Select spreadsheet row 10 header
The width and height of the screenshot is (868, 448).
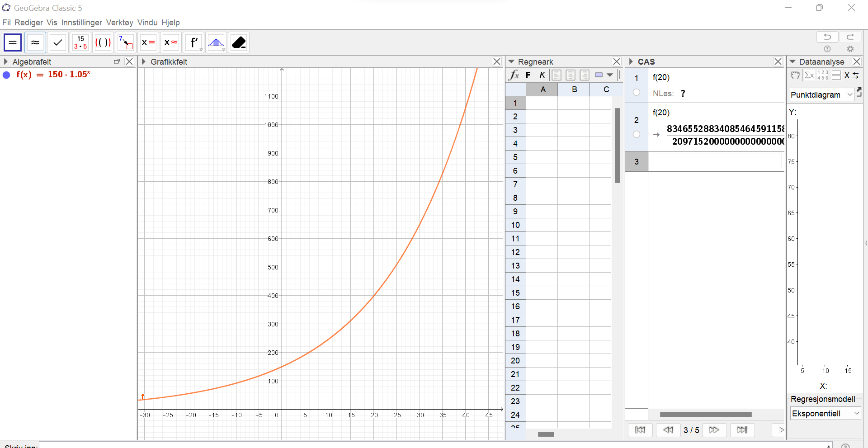pos(515,225)
